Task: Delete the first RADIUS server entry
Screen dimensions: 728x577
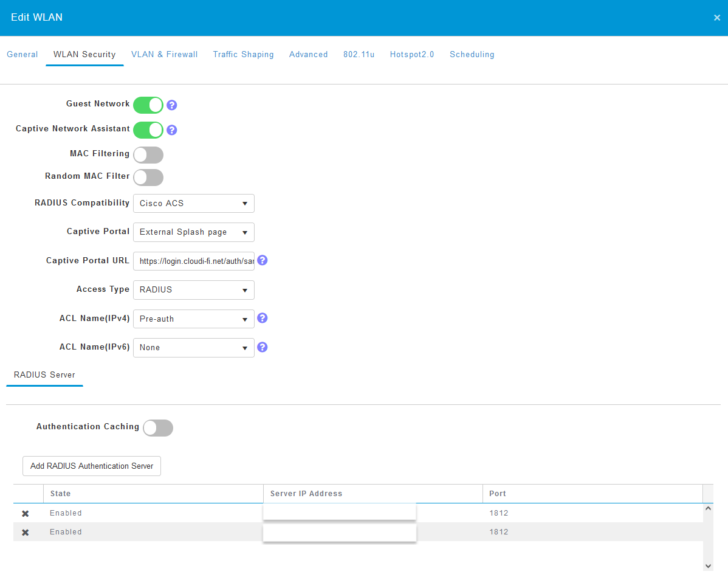Action: point(25,513)
